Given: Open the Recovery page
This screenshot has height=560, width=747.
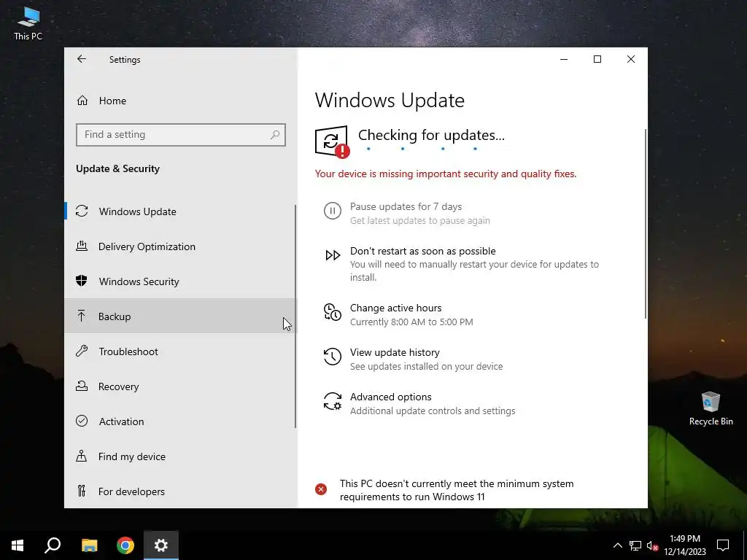Looking at the screenshot, I should click(180, 386).
